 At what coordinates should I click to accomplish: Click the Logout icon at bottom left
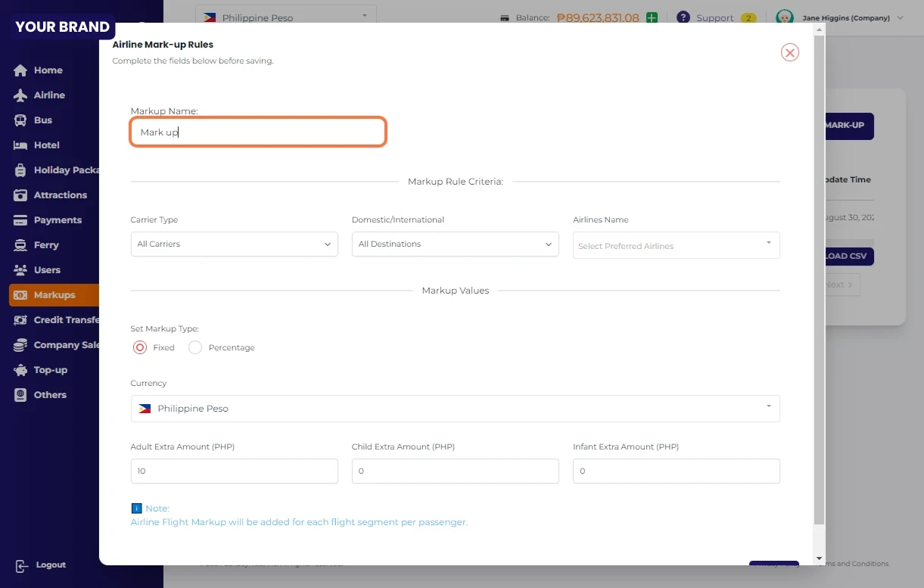pos(21,565)
